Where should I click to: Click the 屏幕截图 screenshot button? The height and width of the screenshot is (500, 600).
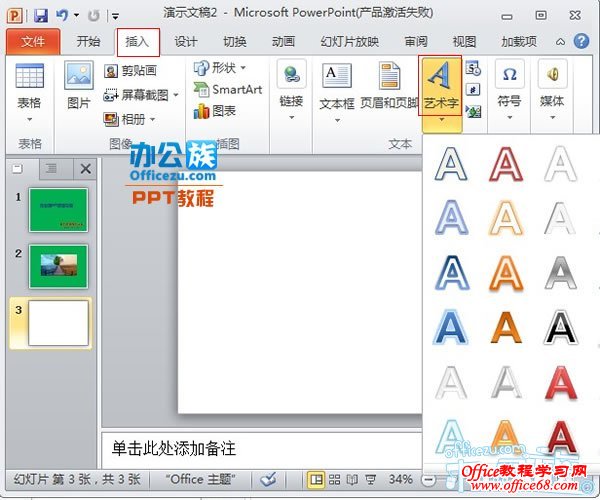point(136,95)
